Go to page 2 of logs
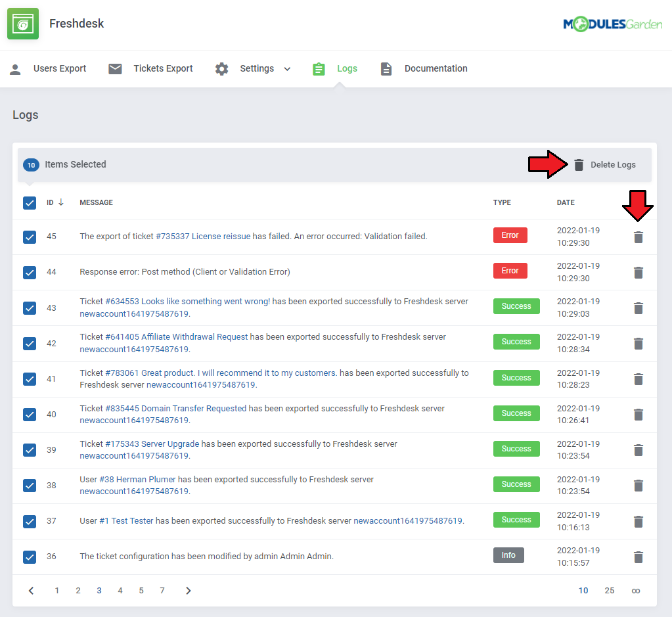672x617 pixels. [78, 591]
